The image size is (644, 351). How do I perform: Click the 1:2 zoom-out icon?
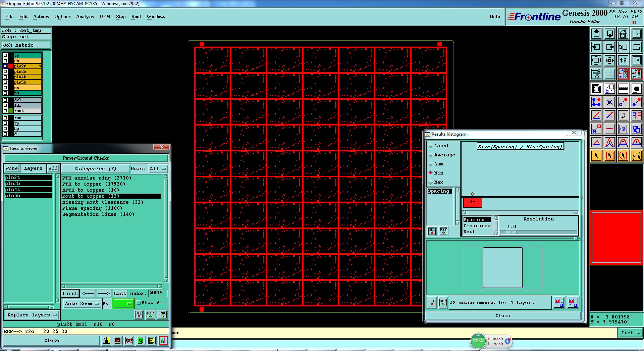pyautogui.click(x=623, y=60)
